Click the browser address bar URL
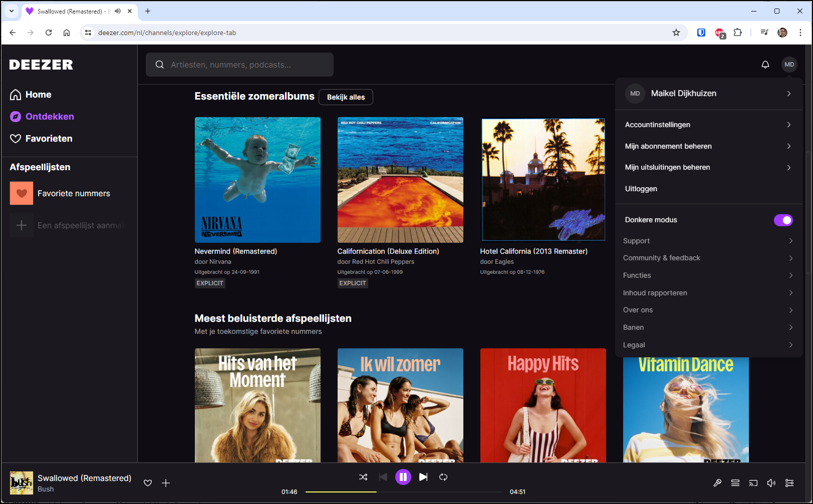813x504 pixels. pyautogui.click(x=167, y=33)
